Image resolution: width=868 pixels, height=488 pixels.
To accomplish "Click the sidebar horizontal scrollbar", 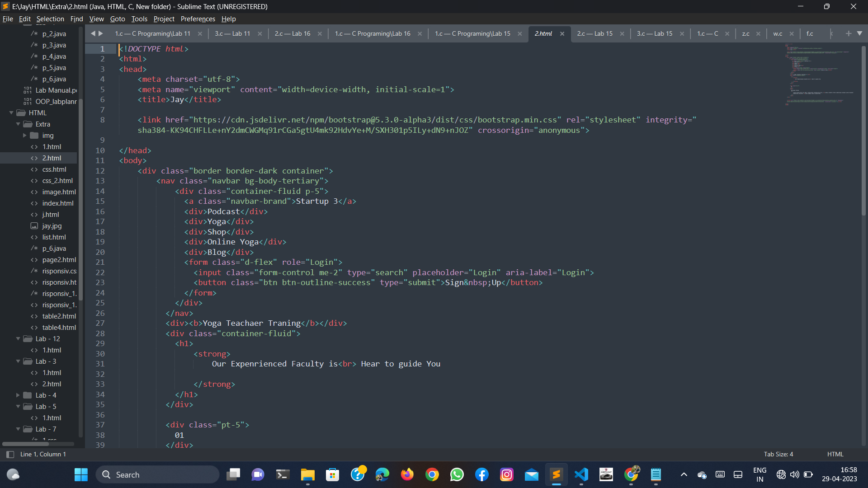I will tap(25, 444).
